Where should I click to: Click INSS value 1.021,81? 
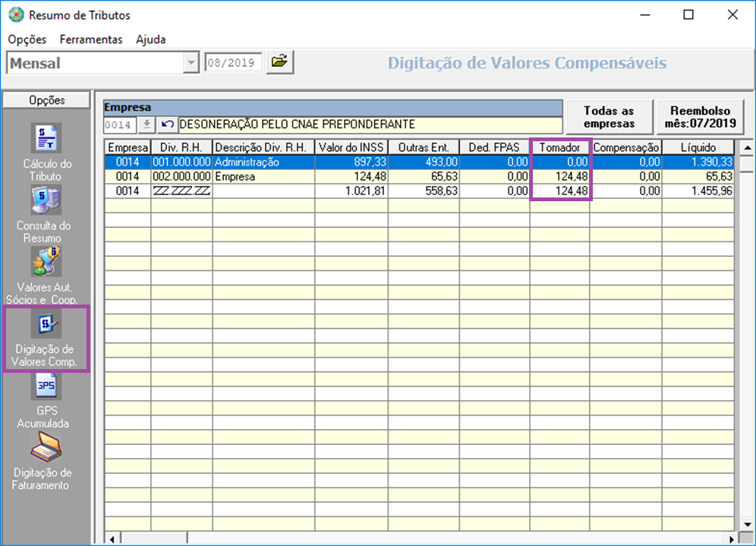[351, 191]
